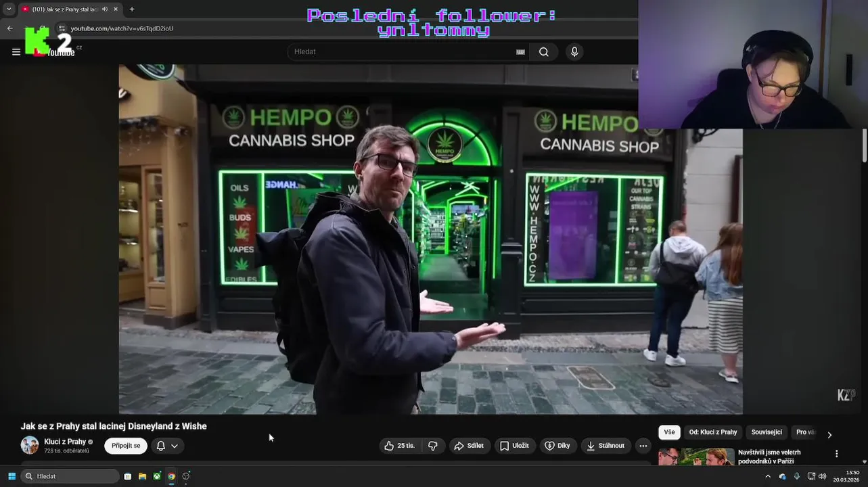This screenshot has width=868, height=487.
Task: Dislike the video with thumbs down
Action: coord(433,446)
